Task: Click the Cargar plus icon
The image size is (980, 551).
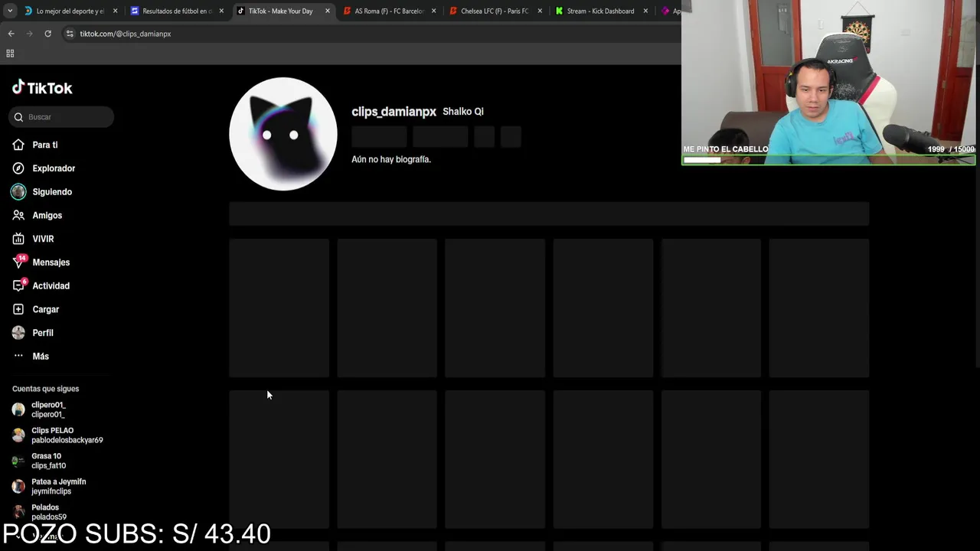Action: click(x=18, y=309)
